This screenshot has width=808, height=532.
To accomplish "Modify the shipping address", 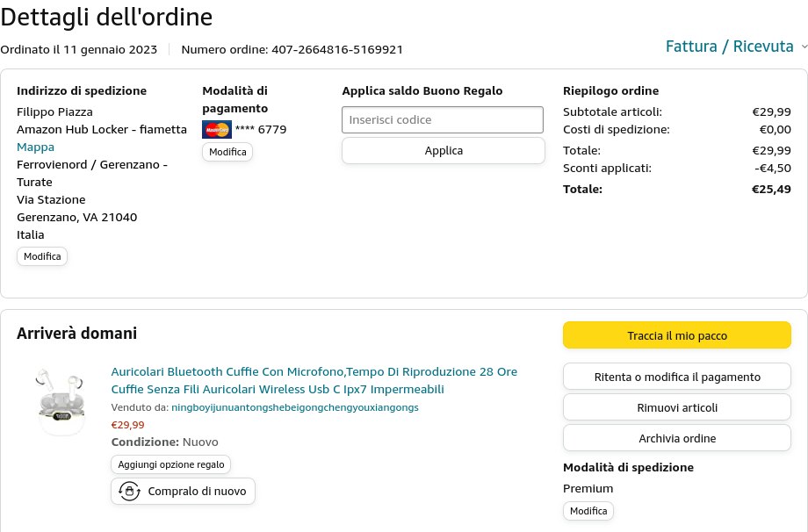I will click(x=42, y=256).
